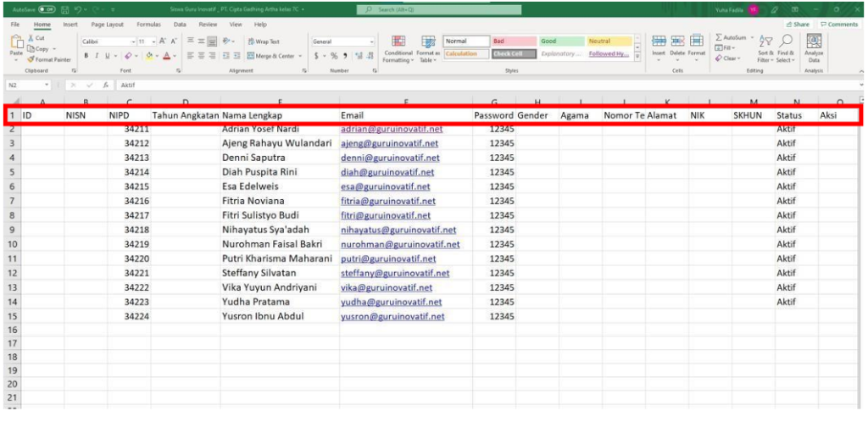
Task: Apply Percent Style format
Action: (x=334, y=56)
